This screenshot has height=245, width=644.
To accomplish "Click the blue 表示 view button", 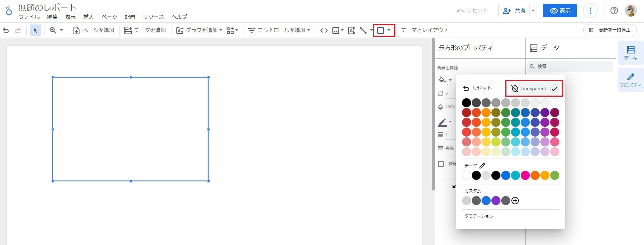I will pos(560,11).
